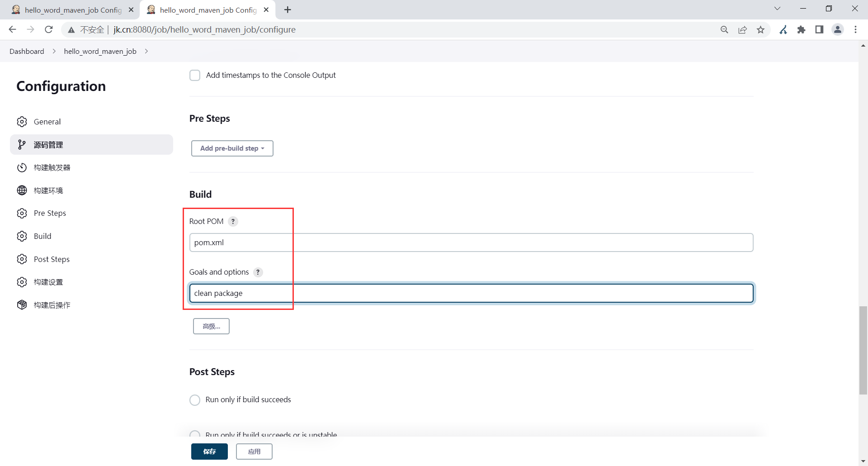Go to 构建设置 section
Image resolution: width=868 pixels, height=466 pixels.
(91, 282)
